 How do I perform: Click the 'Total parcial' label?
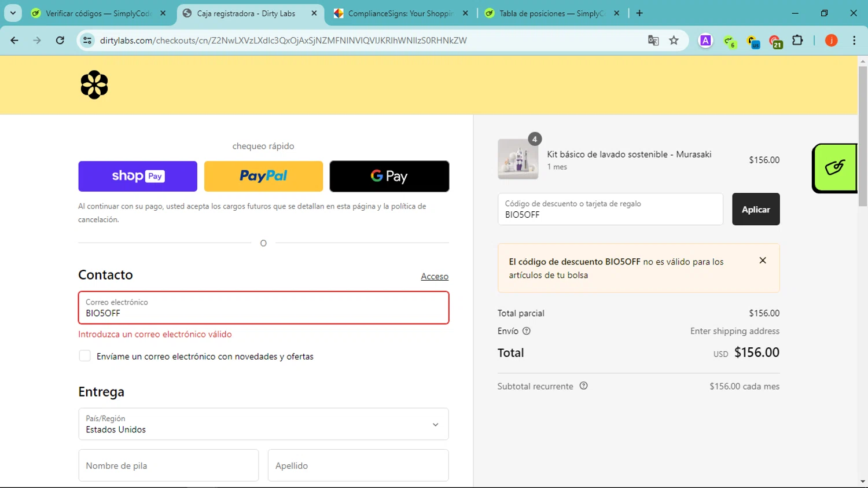pyautogui.click(x=521, y=313)
